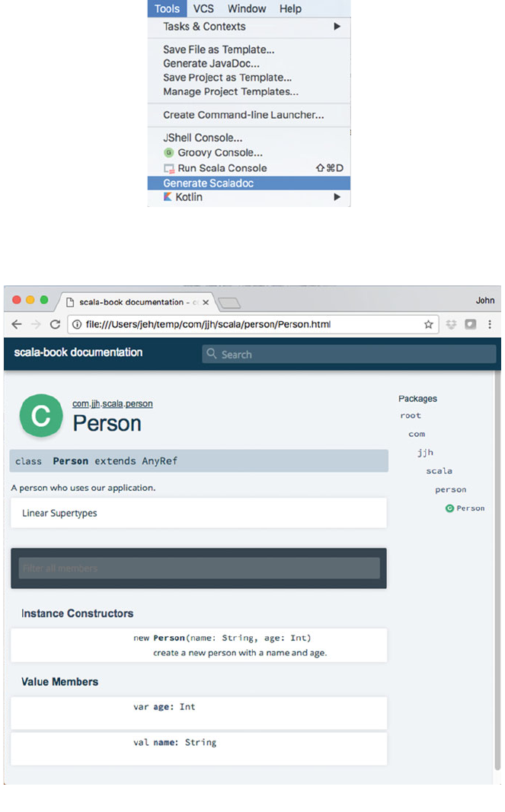Open Person class in Packages tree

coord(465,508)
